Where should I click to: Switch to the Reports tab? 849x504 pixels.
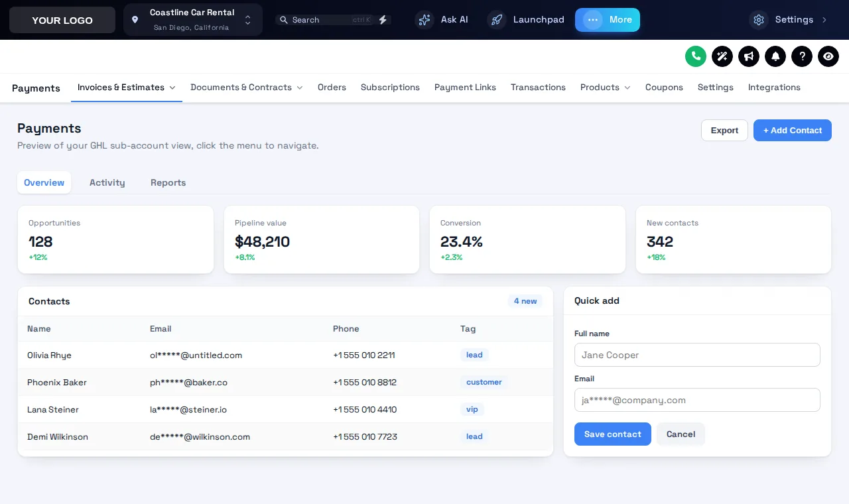tap(168, 182)
